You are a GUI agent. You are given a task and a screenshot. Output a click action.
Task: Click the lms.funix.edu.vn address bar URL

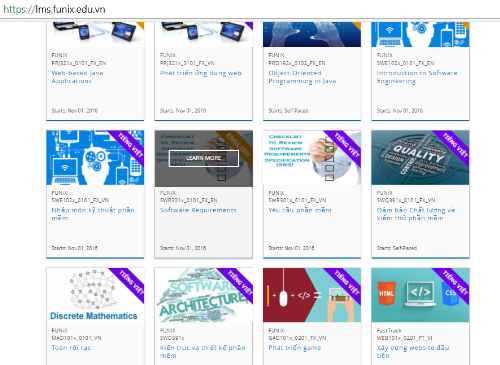point(54,9)
